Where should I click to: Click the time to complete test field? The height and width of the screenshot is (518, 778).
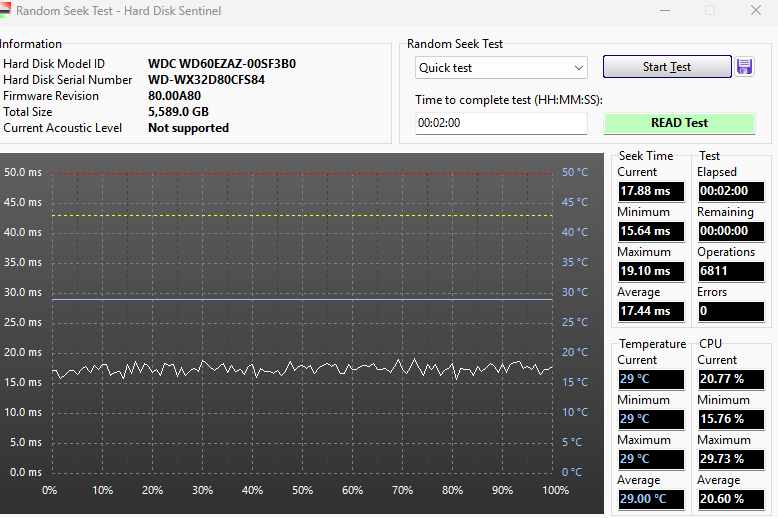[x=501, y=123]
